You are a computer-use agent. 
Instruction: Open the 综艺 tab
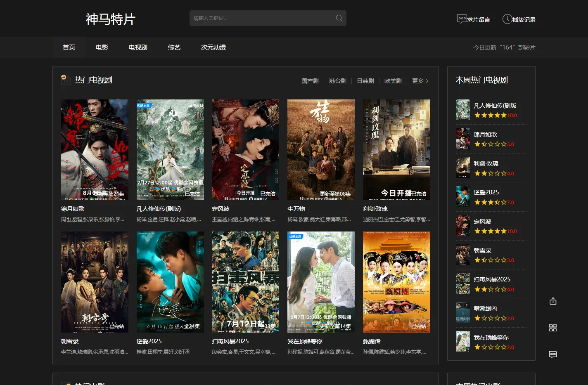pos(174,47)
